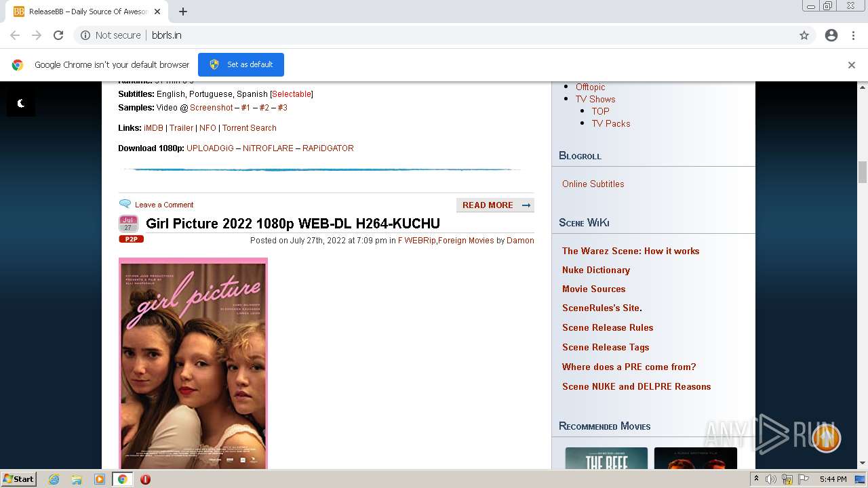This screenshot has width=868, height=488.
Task: Open SceneRules's Site link
Action: (602, 308)
